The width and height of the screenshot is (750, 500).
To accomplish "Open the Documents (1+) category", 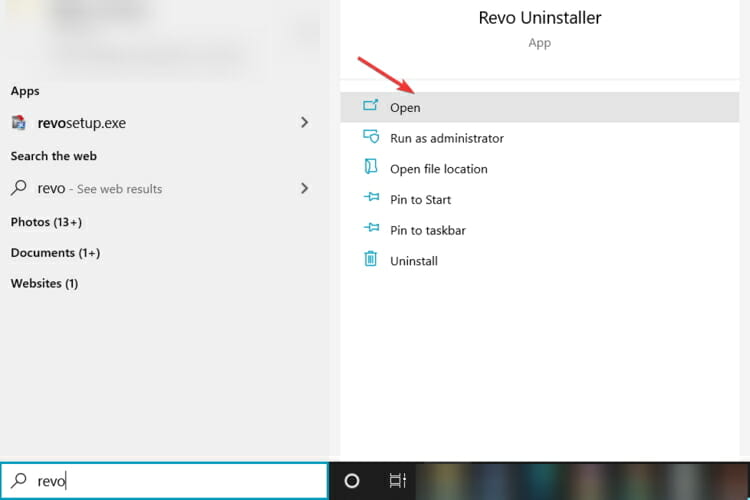I will 55,253.
